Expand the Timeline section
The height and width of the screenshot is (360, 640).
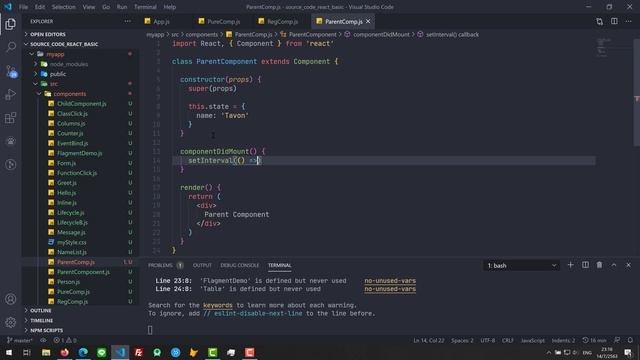(42, 320)
